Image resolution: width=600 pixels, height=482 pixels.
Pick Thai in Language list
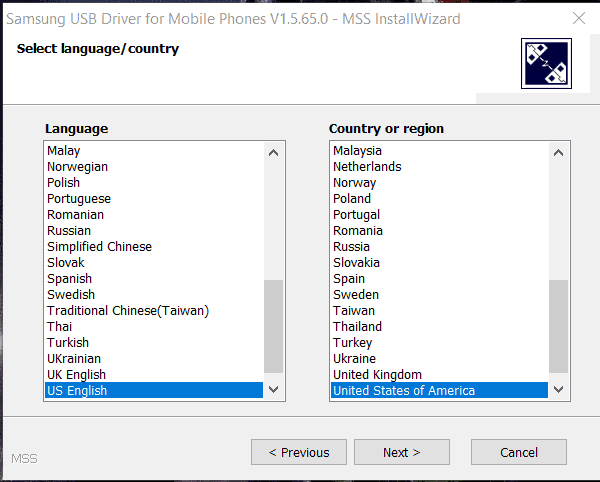pyautogui.click(x=154, y=327)
